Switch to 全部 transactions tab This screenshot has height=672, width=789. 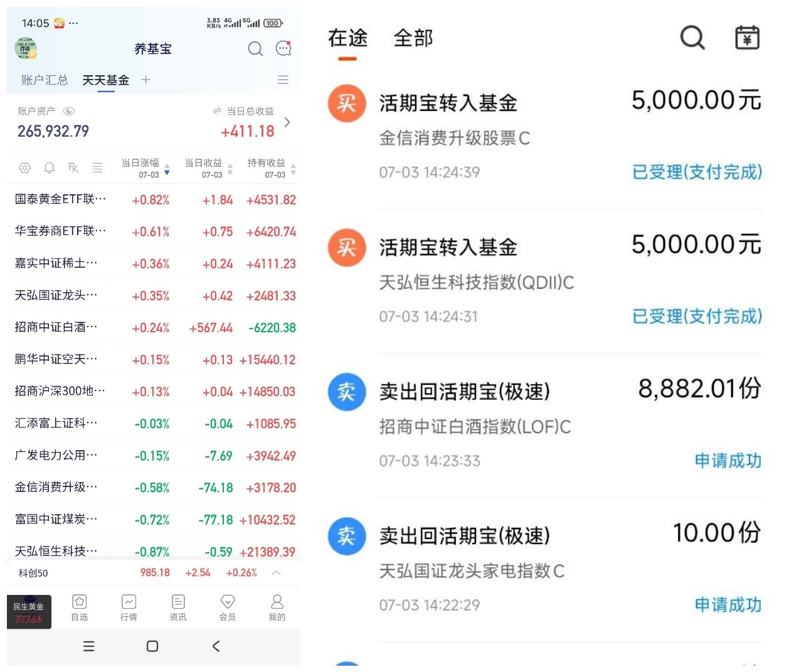pos(413,38)
